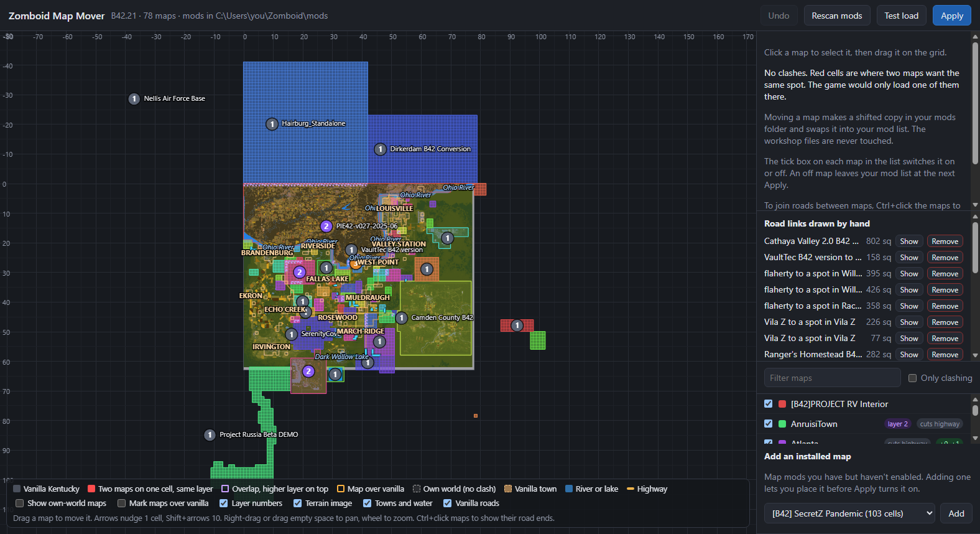Show the Vila Z road link of 77 sq

[x=909, y=339]
